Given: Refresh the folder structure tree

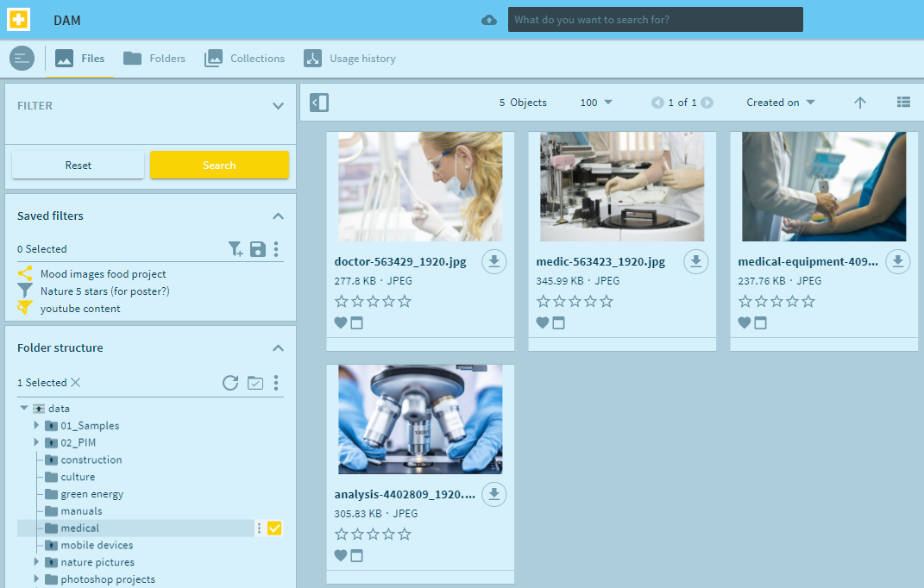Looking at the screenshot, I should [230, 383].
